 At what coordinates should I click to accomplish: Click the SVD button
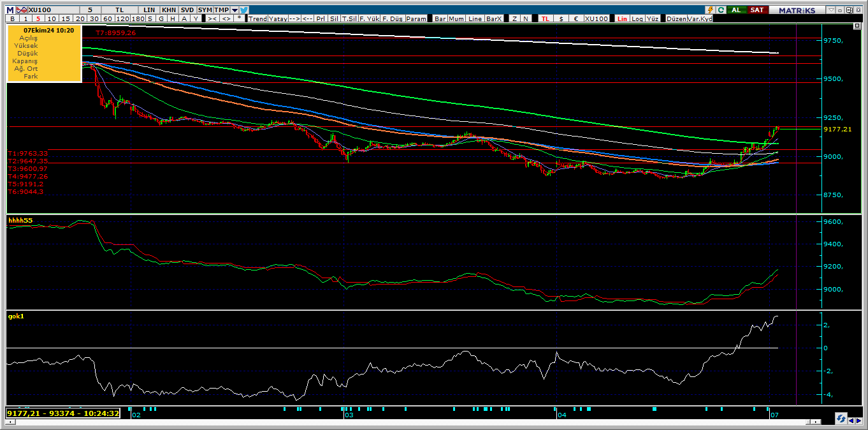coord(187,10)
